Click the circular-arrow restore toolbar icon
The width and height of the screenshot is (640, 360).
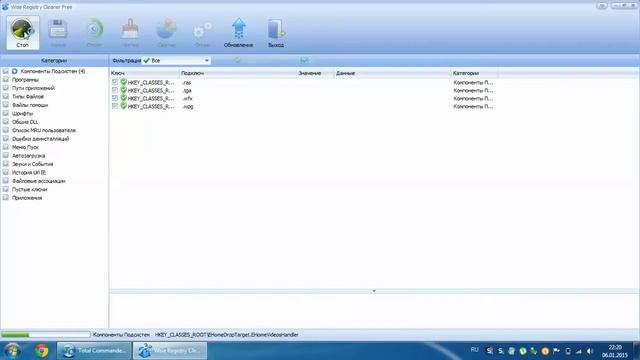point(94,29)
